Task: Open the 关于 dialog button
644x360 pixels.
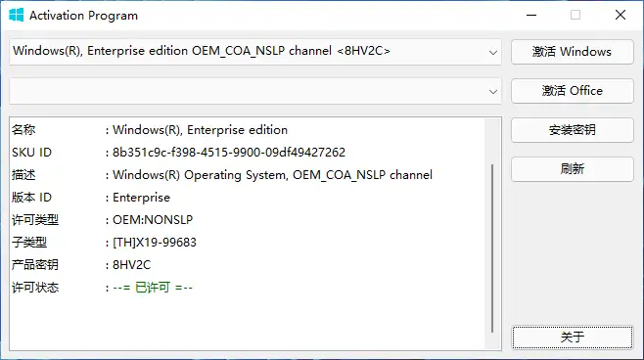Action: click(572, 337)
